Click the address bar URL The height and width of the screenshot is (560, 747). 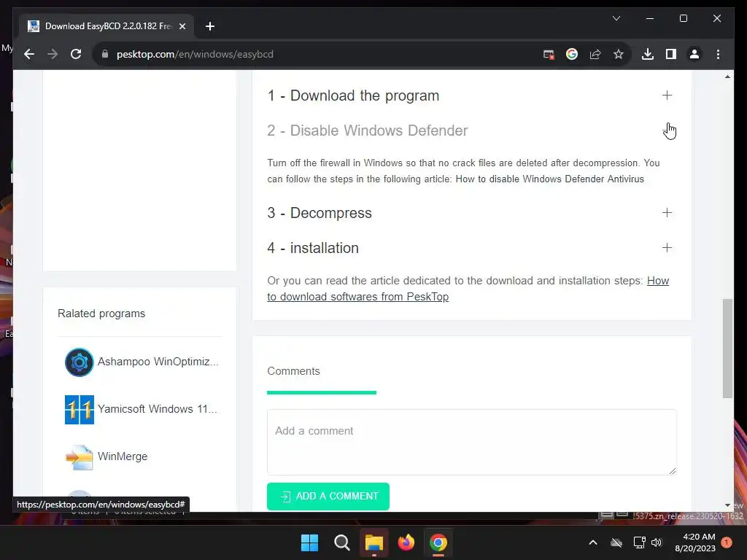tap(195, 54)
